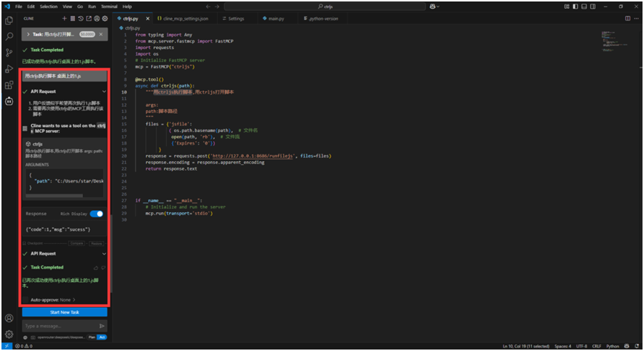Click the errors and warnings status count
Viewport: 644px width, 351px height.
pyautogui.click(x=24, y=346)
